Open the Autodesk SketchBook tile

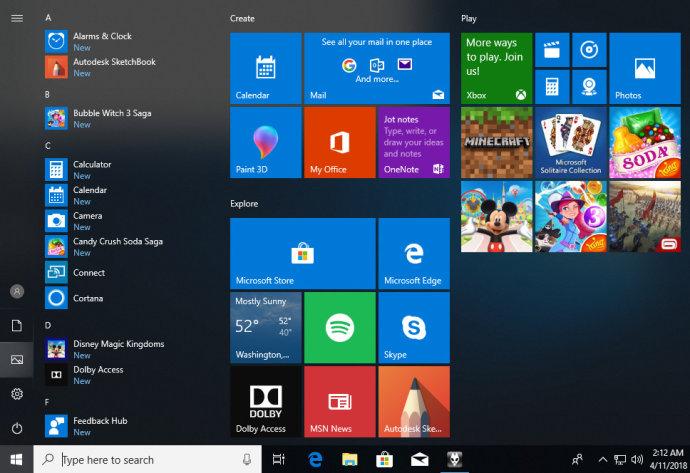tap(414, 402)
